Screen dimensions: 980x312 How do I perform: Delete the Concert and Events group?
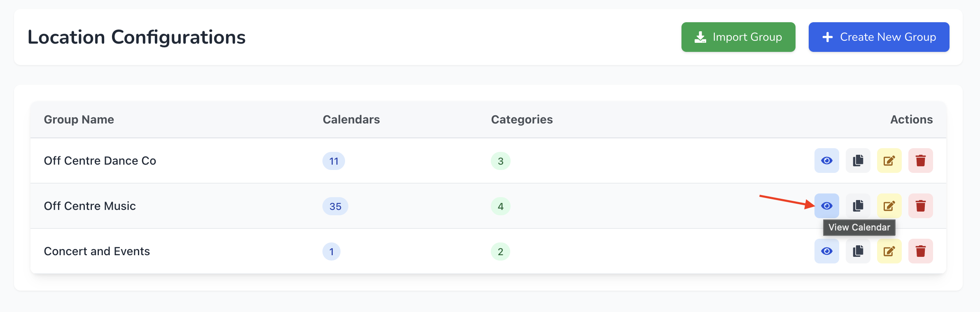(x=920, y=251)
